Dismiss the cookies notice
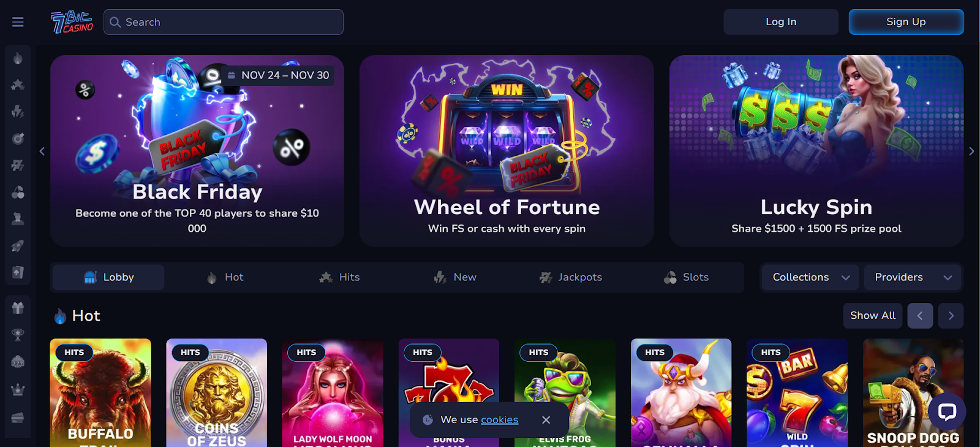 546,420
